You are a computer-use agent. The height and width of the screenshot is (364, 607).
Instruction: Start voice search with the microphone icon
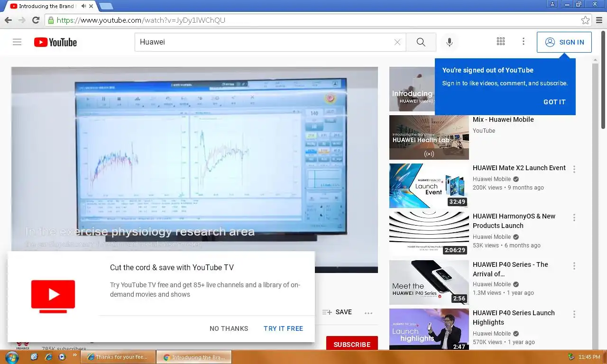click(x=450, y=42)
